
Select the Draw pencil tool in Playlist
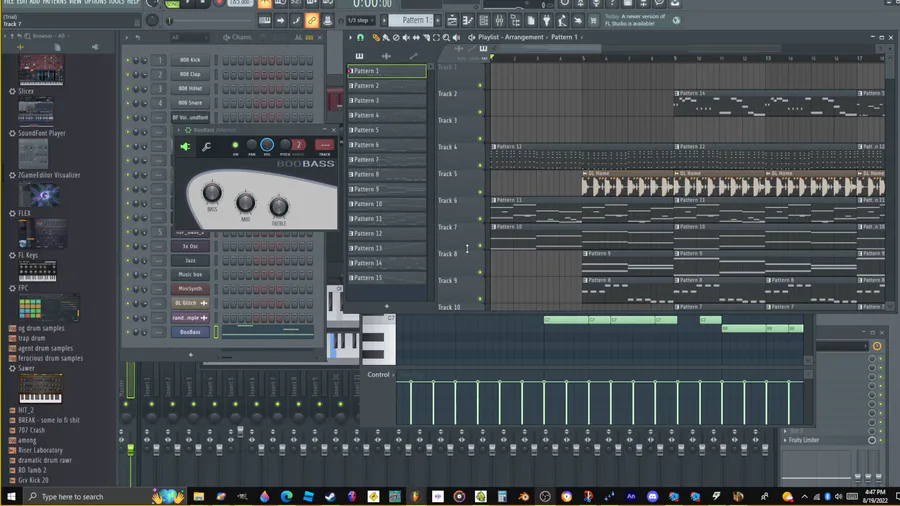pyautogui.click(x=376, y=37)
